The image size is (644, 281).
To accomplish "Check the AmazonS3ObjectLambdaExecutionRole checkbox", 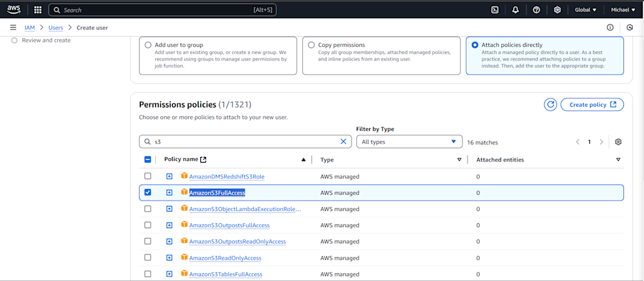I will click(148, 208).
